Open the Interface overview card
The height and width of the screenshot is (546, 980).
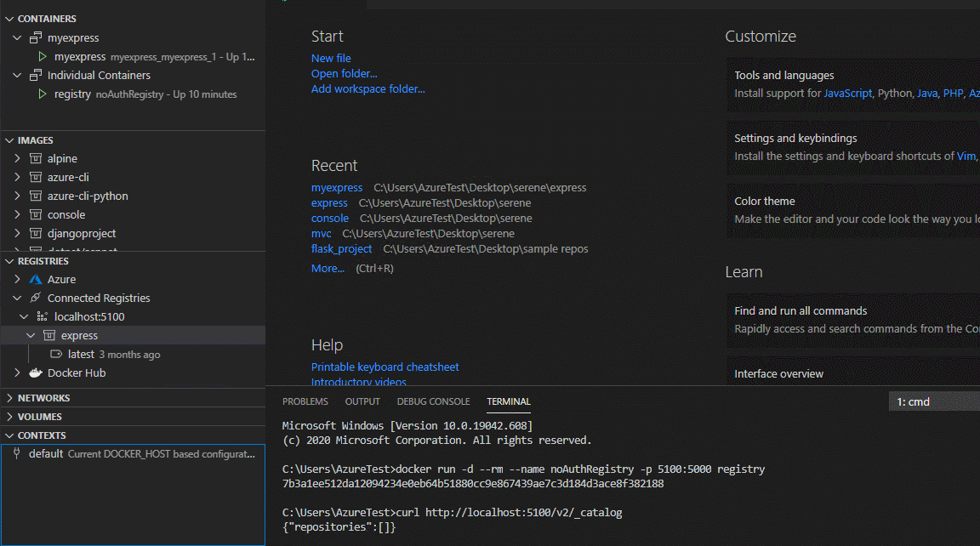click(x=853, y=373)
